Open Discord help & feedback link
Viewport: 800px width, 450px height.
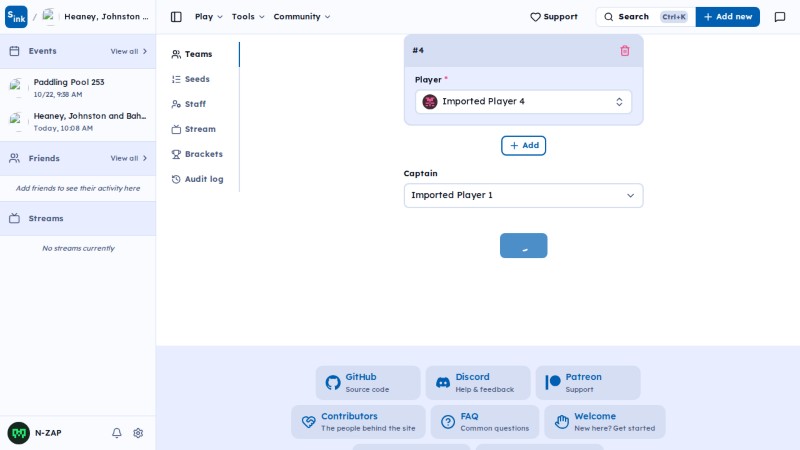point(478,383)
